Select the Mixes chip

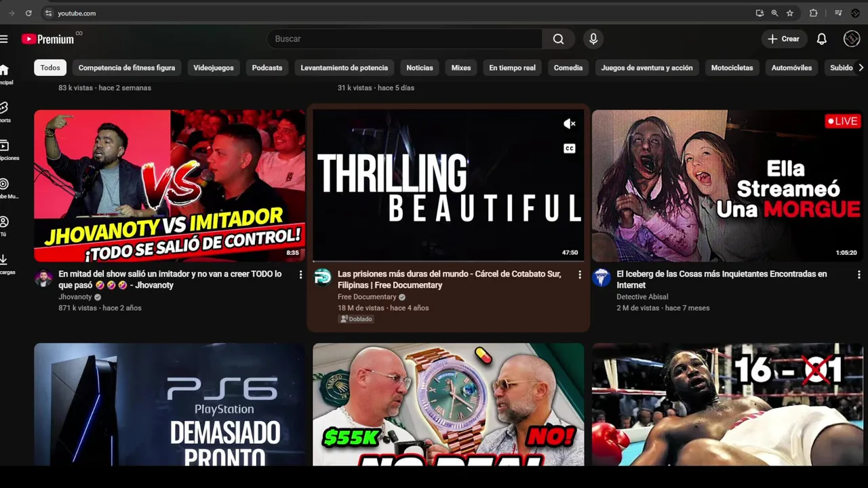click(x=461, y=68)
